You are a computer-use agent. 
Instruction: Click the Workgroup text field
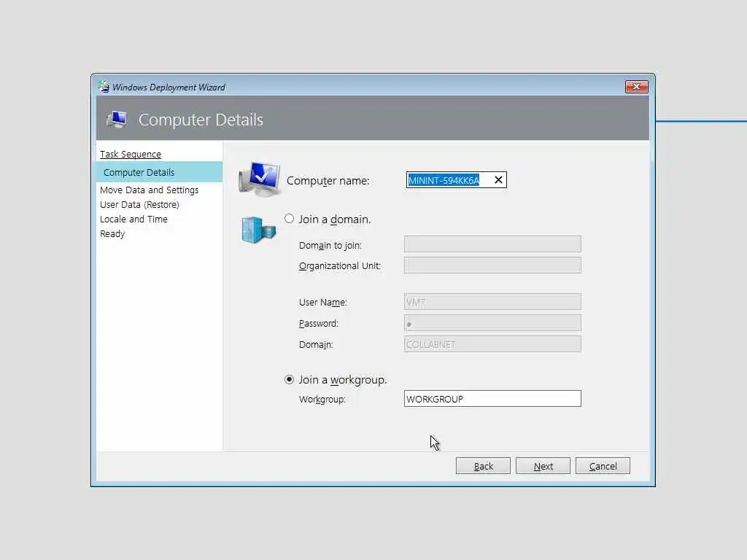[492, 399]
